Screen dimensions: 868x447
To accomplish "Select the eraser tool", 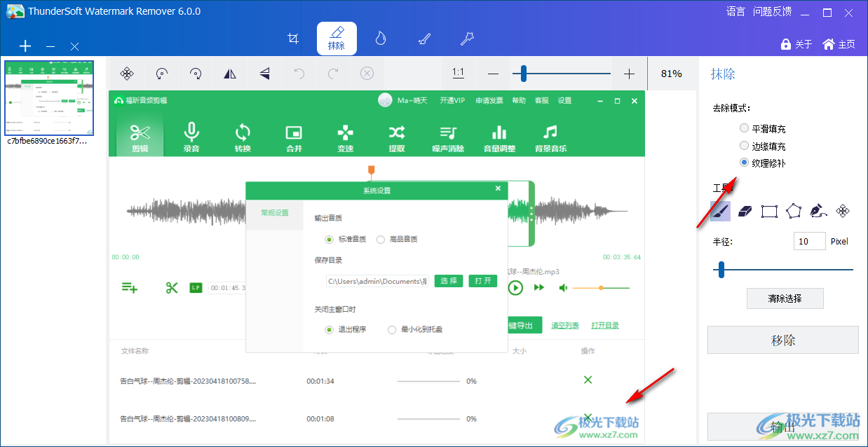I will tap(745, 211).
